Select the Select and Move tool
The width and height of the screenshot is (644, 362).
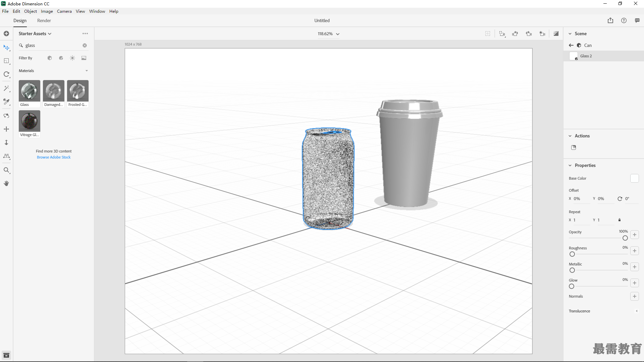point(6,48)
